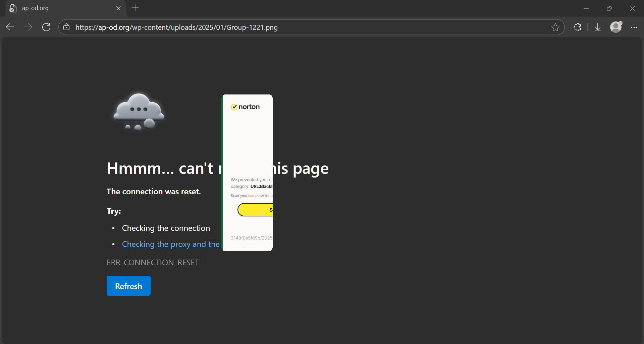This screenshot has width=644, height=344.
Task: Focus the address bar URL field
Action: tap(302, 27)
